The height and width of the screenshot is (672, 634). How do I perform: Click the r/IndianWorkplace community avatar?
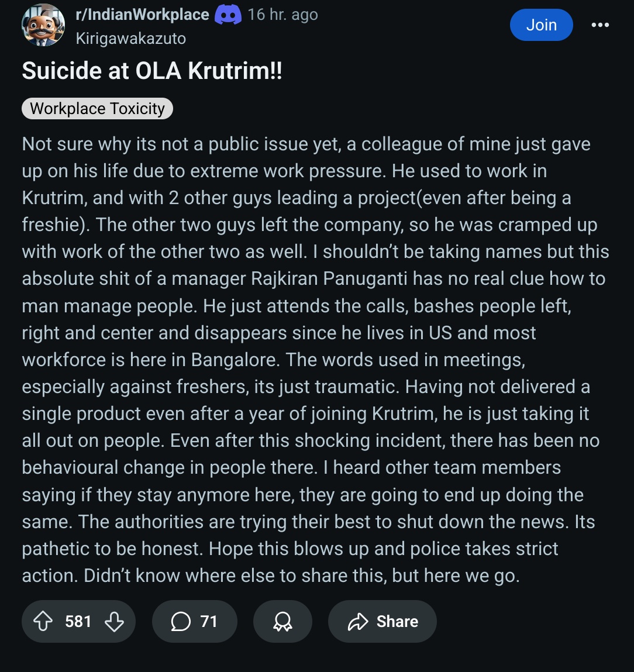click(x=43, y=25)
